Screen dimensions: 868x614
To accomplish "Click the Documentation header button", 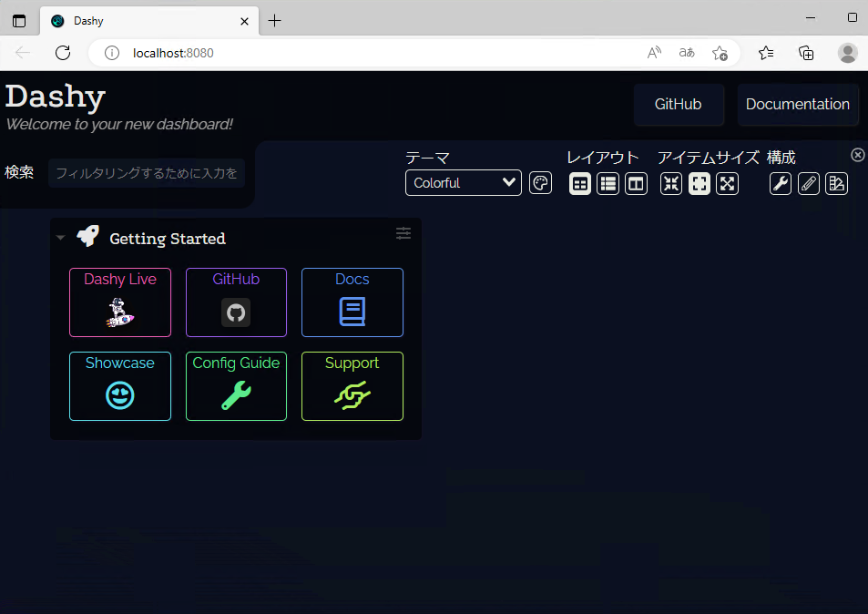I will (x=798, y=104).
